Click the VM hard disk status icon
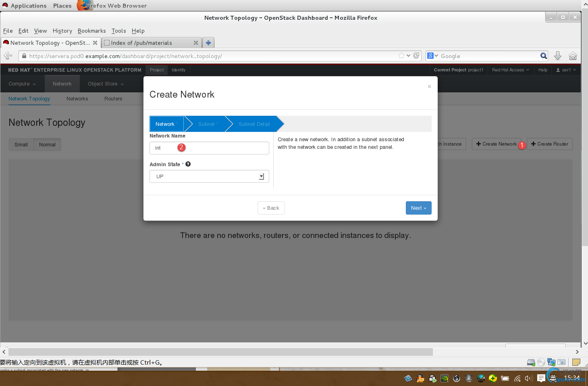Screen dimensions: 588x386 point(531,362)
